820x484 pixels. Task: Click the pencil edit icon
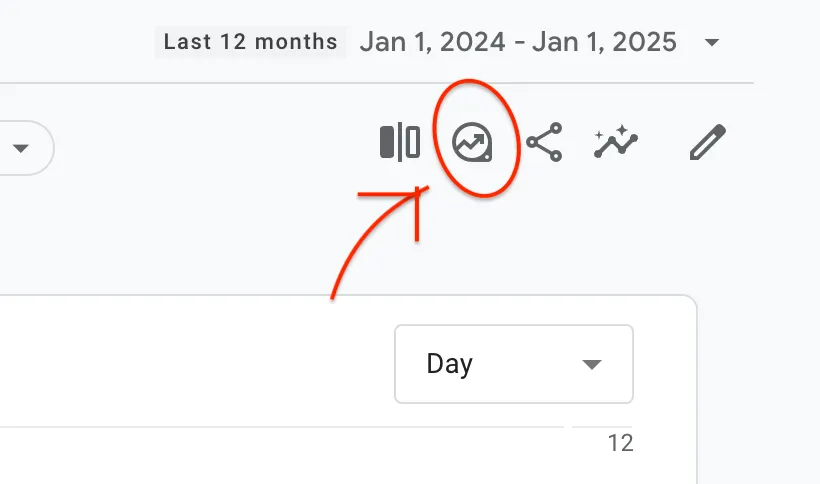708,143
